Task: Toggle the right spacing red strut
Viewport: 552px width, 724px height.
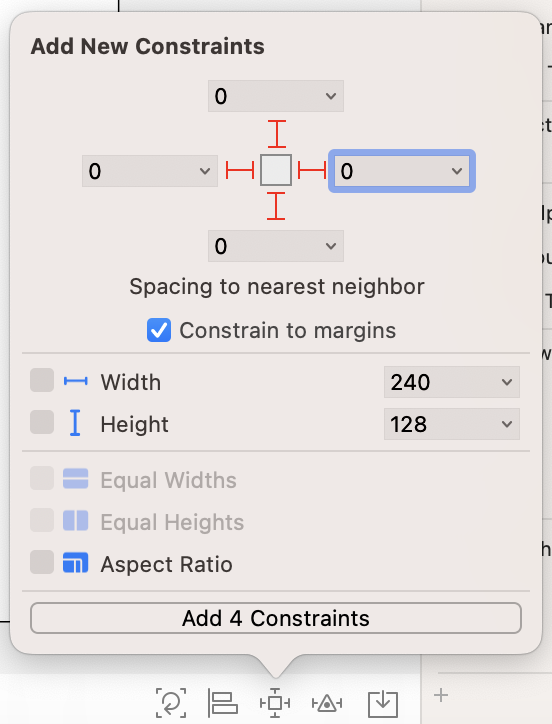Action: pyautogui.click(x=312, y=170)
